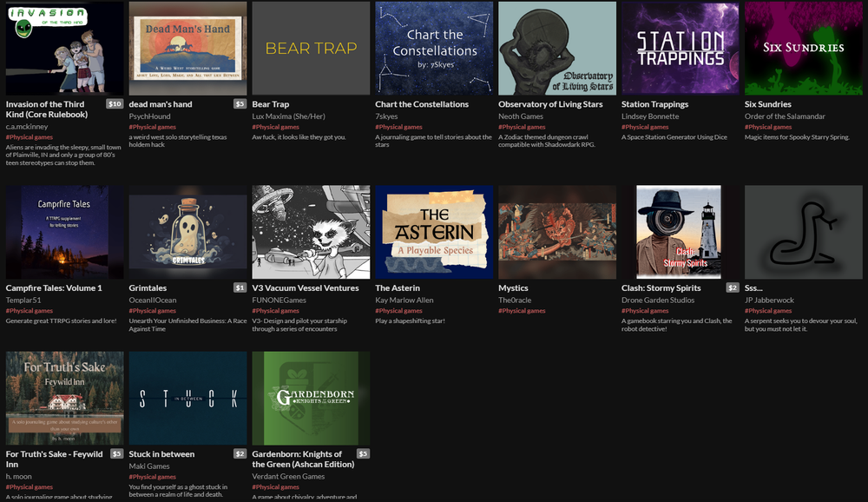This screenshot has width=868, height=502.
Task: Visit author PsychHound's page
Action: [149, 116]
